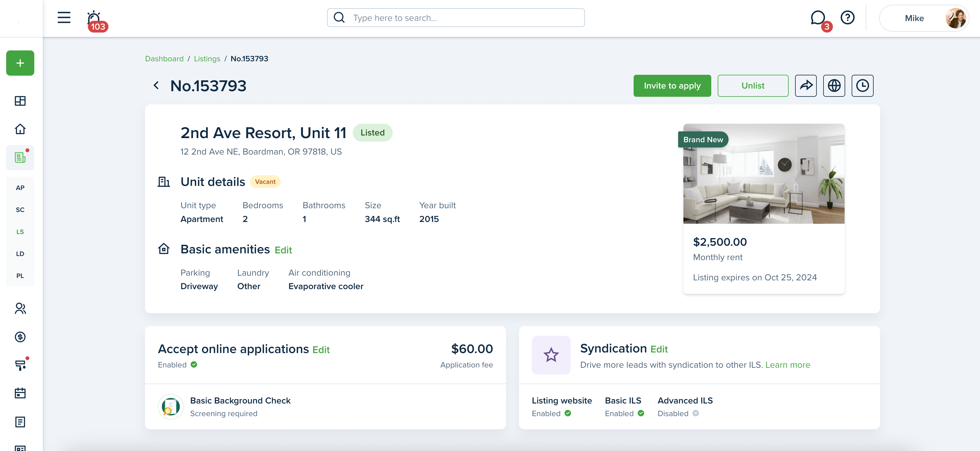Select the AP sidebar submenu item

(x=20, y=188)
